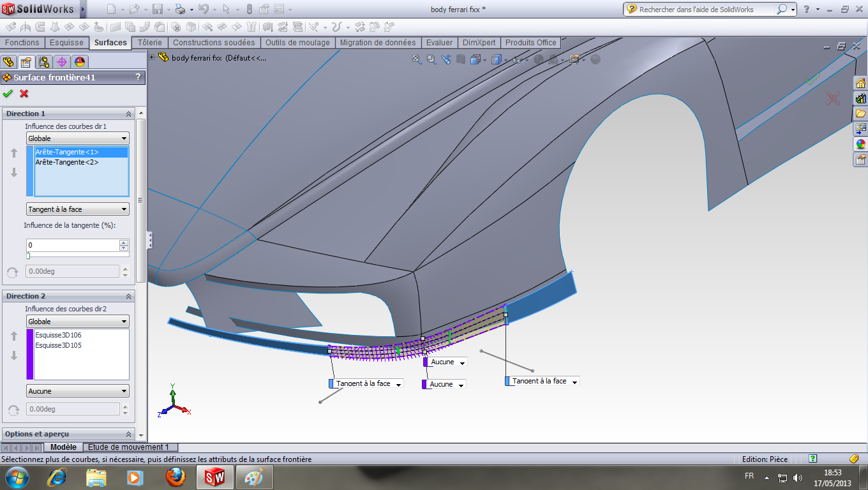
Task: Click the Rebuild traffic light icon
Action: click(249, 9)
